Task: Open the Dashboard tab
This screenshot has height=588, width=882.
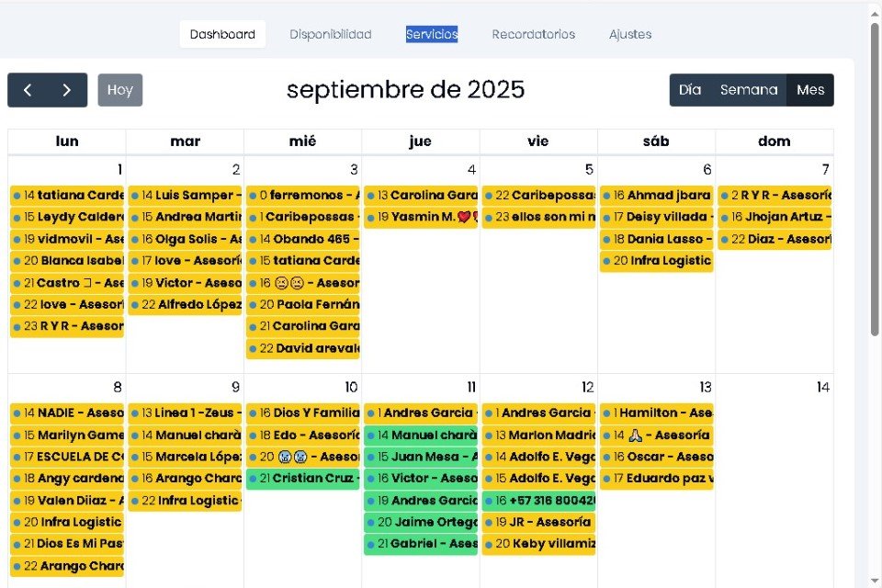Action: (x=222, y=34)
